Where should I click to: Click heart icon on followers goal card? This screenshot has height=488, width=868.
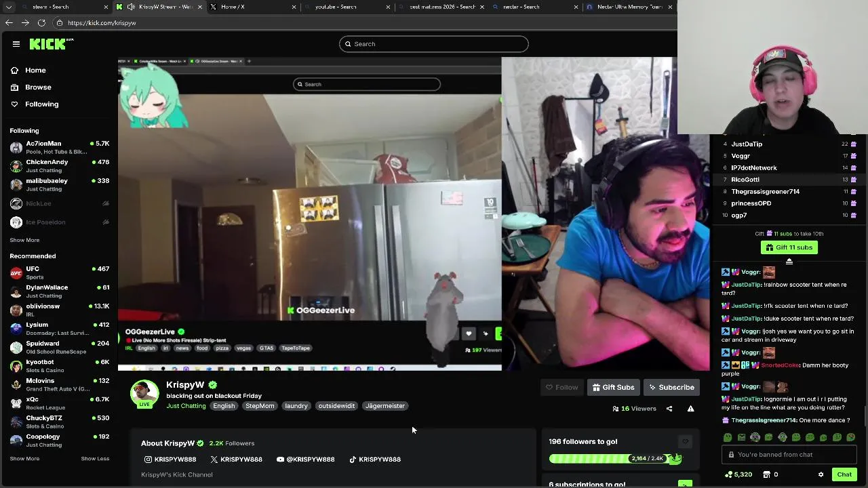click(685, 442)
